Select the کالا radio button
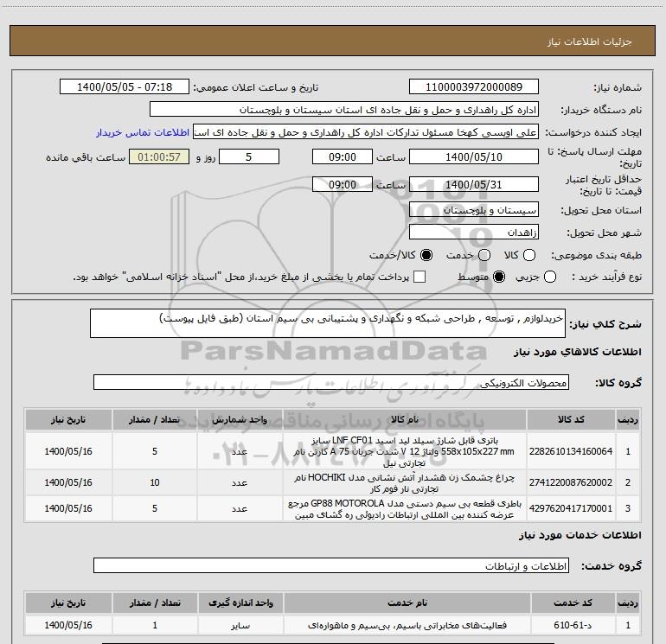666x644 pixels. (529, 255)
